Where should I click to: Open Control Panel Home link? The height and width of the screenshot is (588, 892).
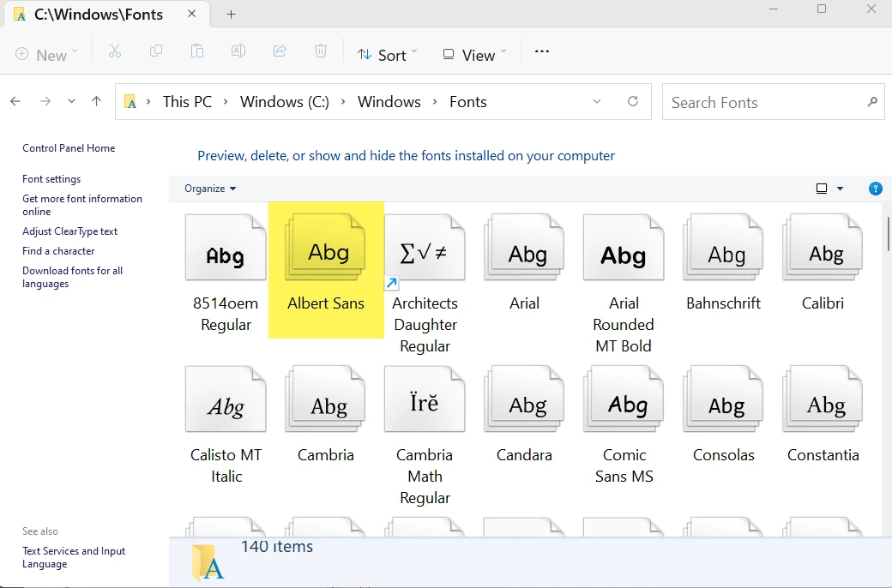pos(69,147)
